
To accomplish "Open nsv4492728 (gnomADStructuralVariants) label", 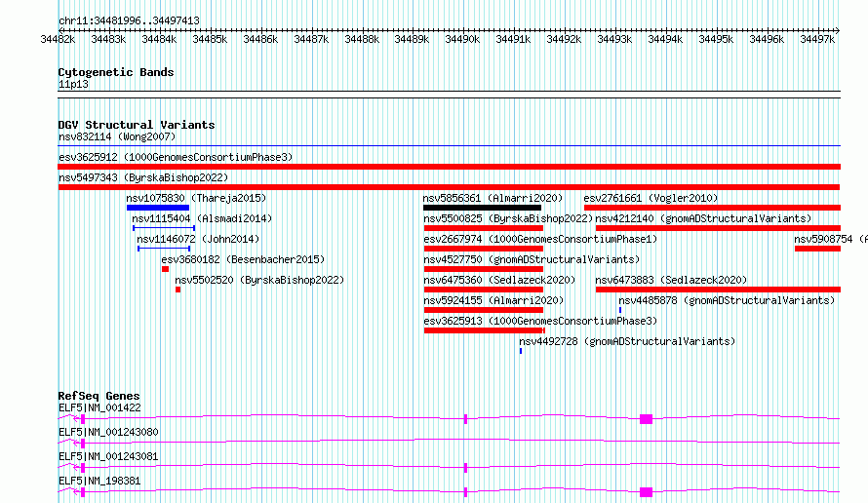I will (x=627, y=341).
